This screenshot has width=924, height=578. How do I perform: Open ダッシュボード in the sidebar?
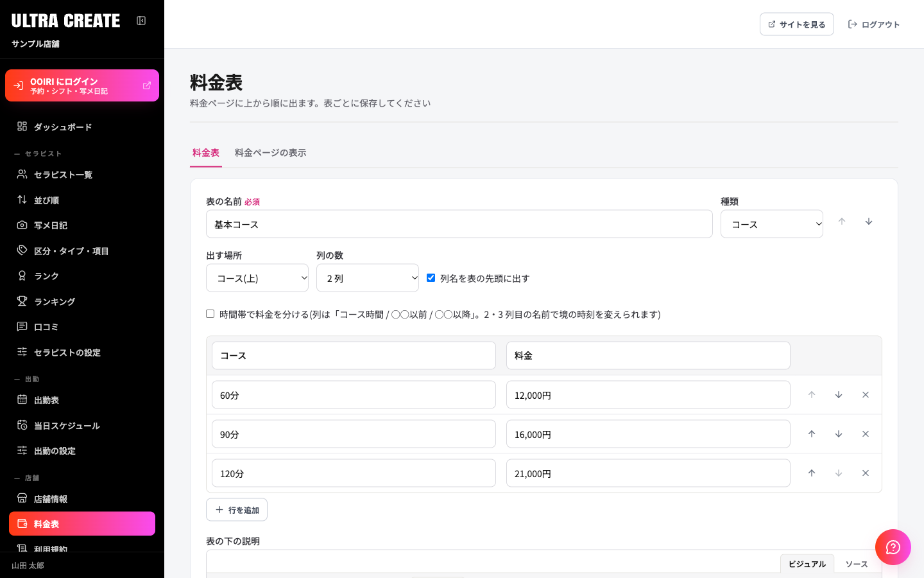pyautogui.click(x=82, y=127)
